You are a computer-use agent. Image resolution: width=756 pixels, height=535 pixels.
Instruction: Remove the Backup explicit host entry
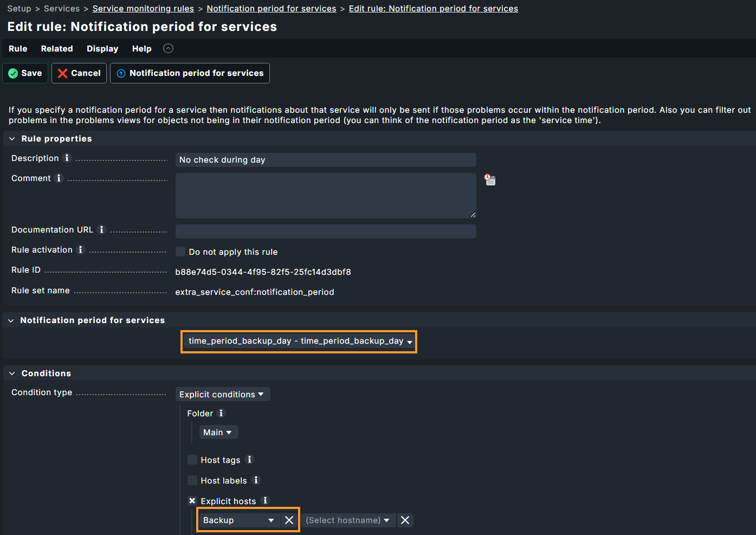[289, 520]
